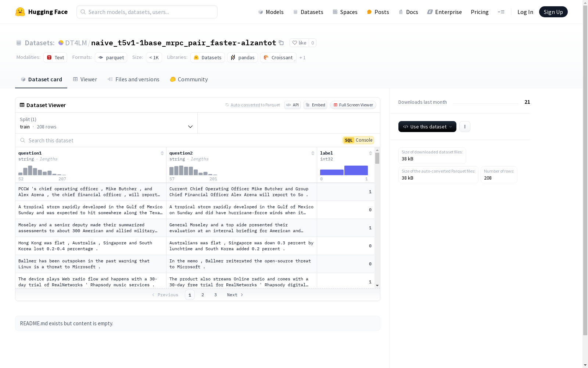Select row starting 'PCCW 's chief operating officer'
The width and height of the screenshot is (588, 368).
click(195, 192)
